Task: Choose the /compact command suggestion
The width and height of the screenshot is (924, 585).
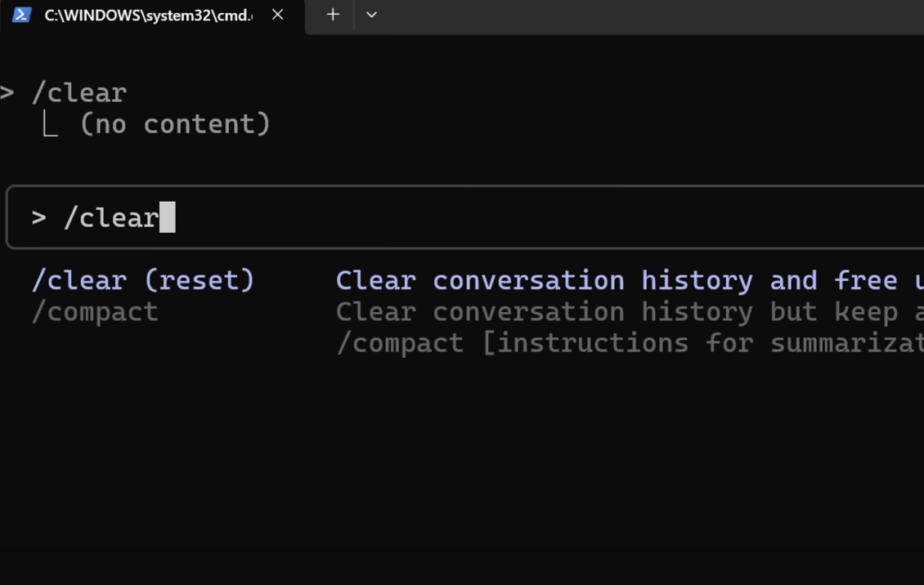Action: 95,311
